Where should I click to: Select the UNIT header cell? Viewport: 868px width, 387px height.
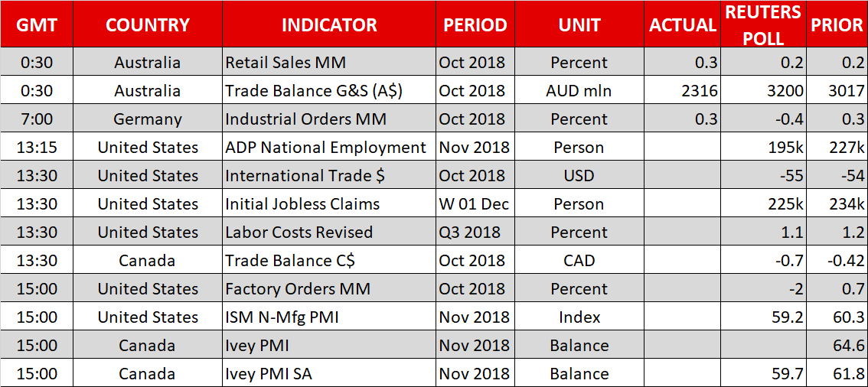(x=579, y=24)
